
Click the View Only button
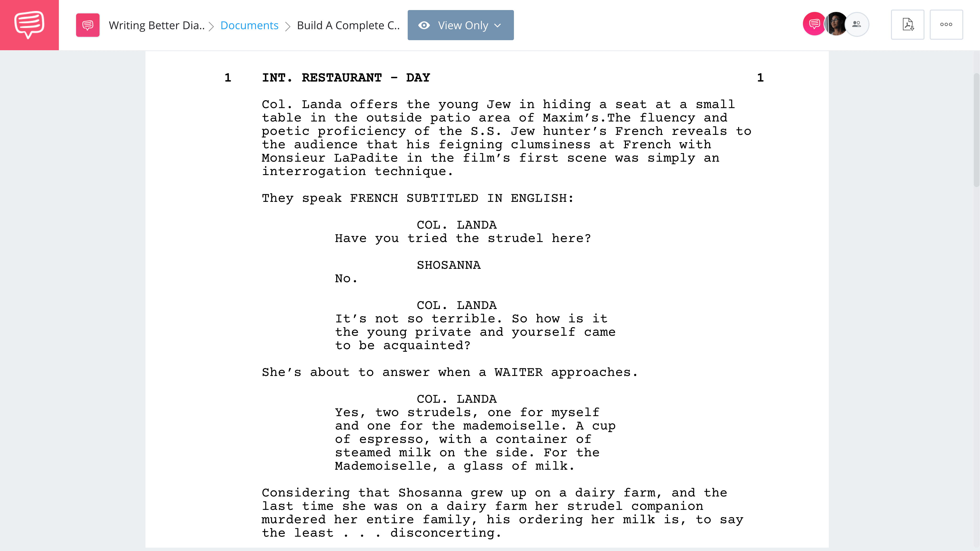point(460,25)
